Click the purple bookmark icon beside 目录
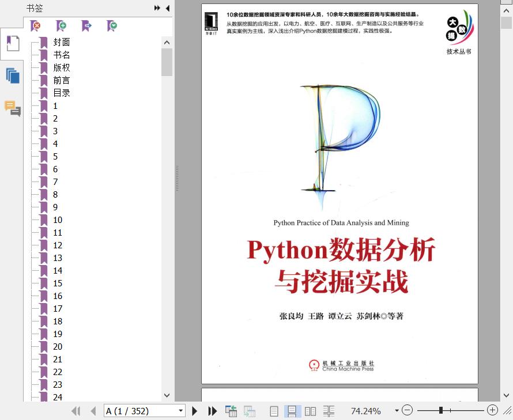 coord(43,93)
